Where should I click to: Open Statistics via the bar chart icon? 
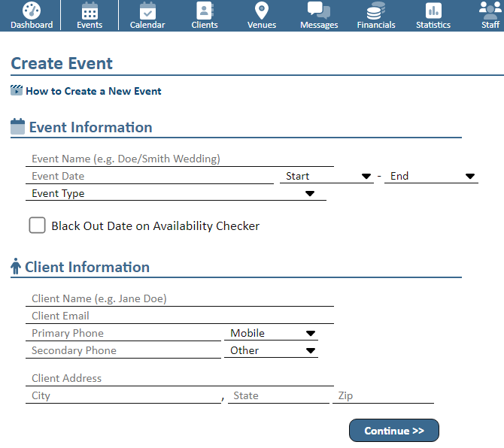(433, 11)
